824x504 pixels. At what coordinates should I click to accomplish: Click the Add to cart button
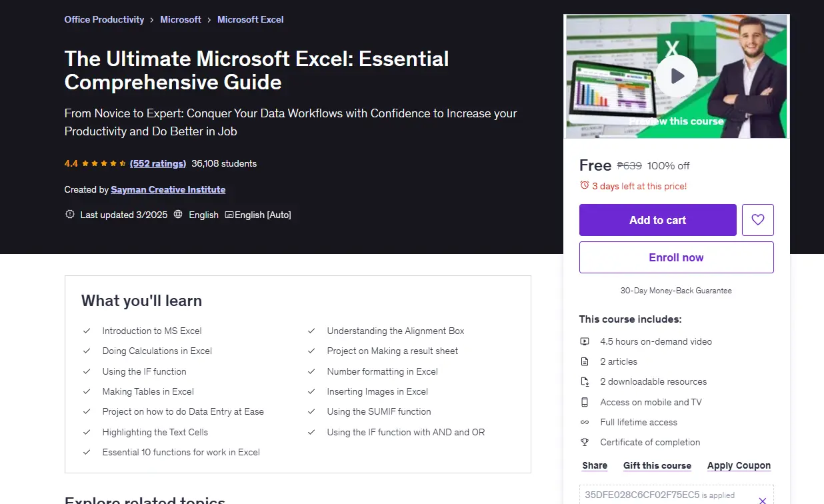tap(658, 220)
